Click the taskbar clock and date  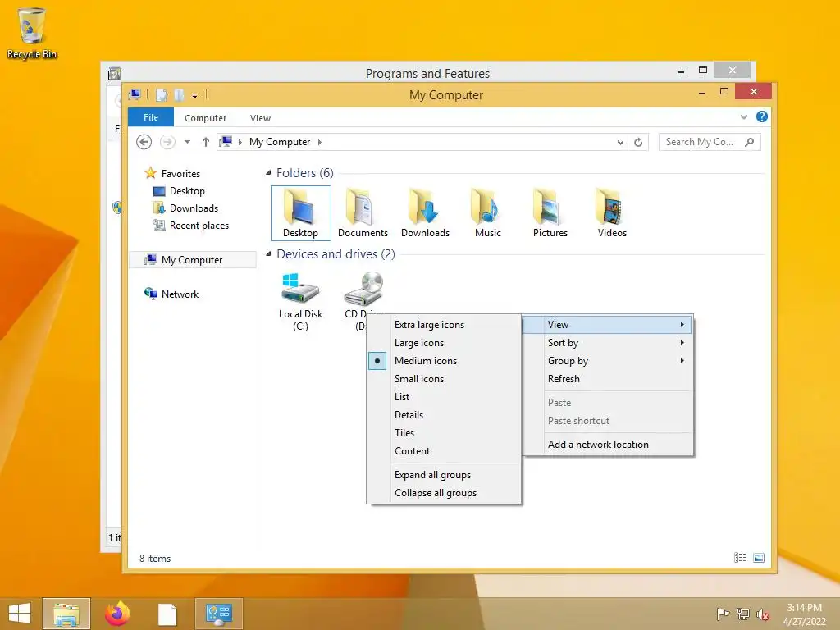point(804,614)
